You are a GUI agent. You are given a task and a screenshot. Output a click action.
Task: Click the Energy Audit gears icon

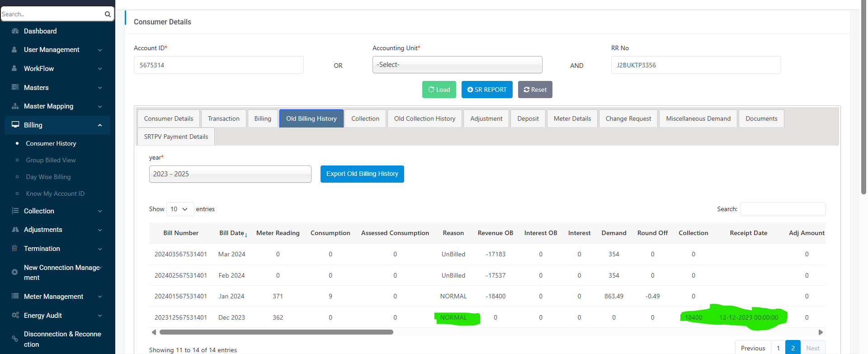[15, 315]
